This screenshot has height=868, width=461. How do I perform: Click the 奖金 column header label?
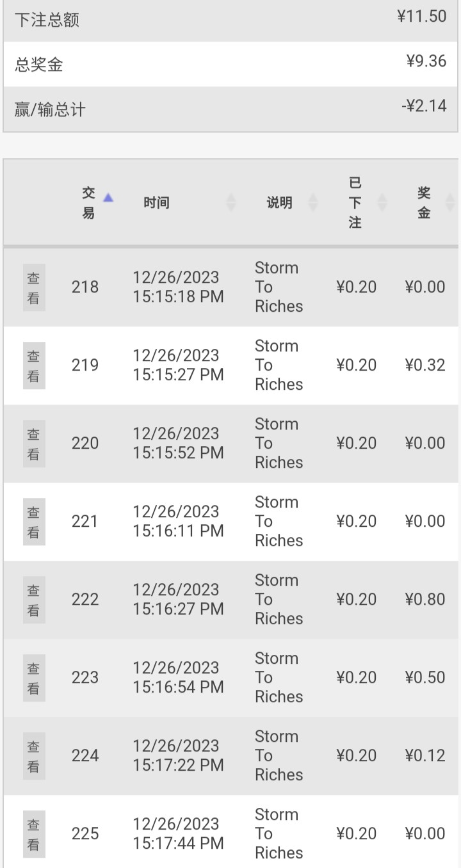click(x=424, y=203)
